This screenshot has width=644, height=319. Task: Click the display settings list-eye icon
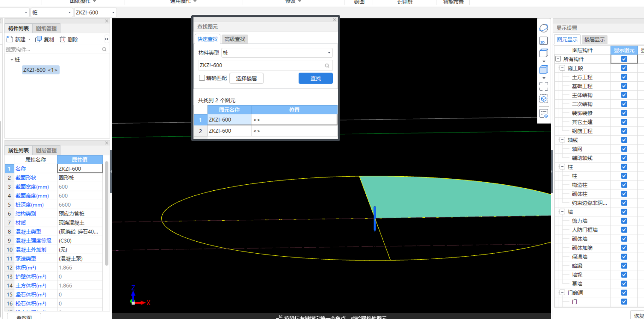tap(544, 114)
